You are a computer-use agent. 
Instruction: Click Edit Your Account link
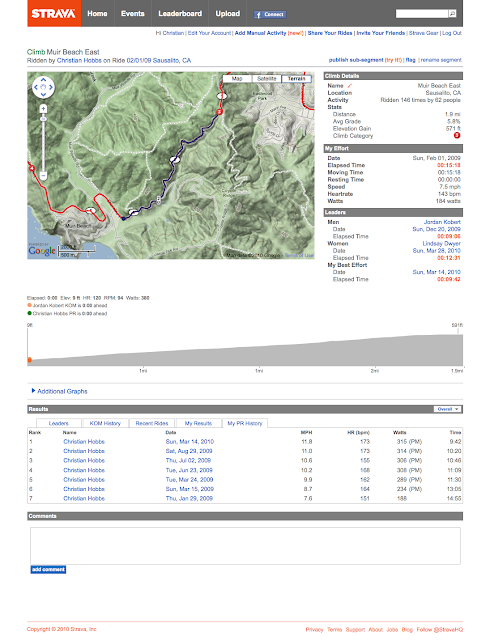[209, 33]
